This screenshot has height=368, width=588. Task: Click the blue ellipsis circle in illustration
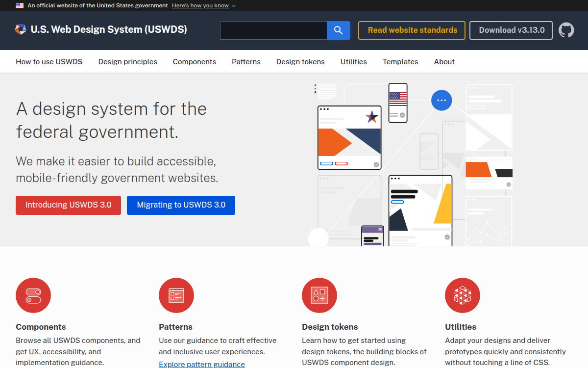click(x=441, y=100)
